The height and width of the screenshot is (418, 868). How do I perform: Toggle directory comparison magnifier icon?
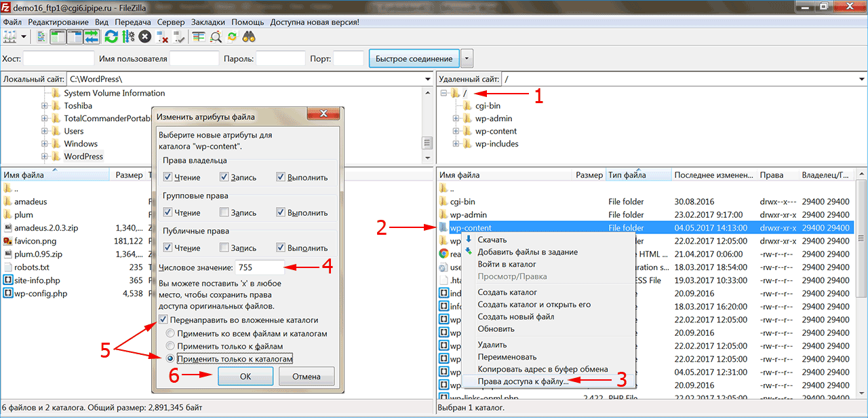tap(216, 36)
